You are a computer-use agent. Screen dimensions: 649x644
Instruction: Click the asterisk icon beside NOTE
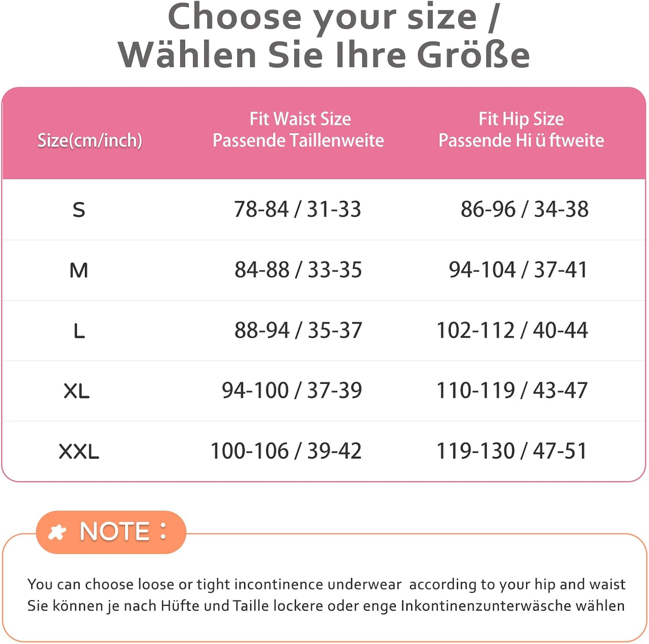[57, 532]
